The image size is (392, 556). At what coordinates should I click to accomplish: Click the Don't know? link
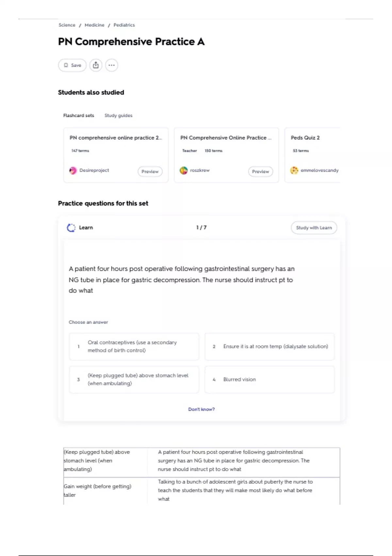[201, 409]
